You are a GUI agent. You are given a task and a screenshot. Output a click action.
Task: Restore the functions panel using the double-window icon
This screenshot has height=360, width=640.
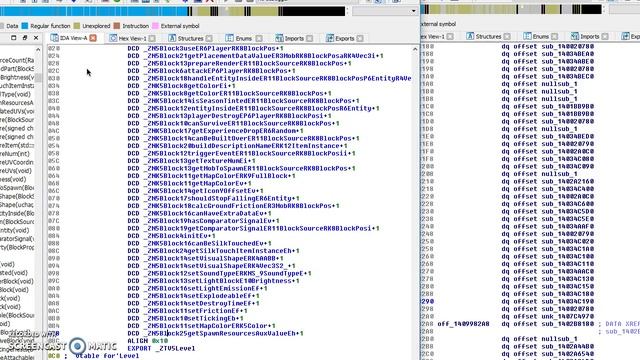click(24, 38)
